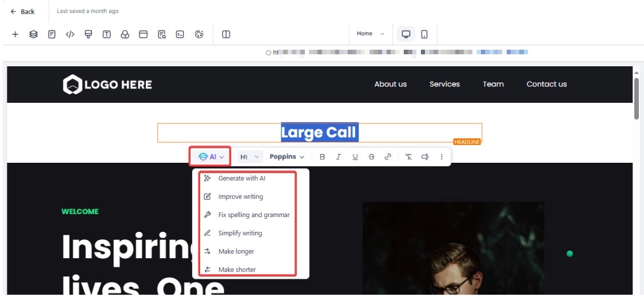Expand the AI assistant dropdown
Viewport: 644px width, 297px height.
click(x=211, y=156)
